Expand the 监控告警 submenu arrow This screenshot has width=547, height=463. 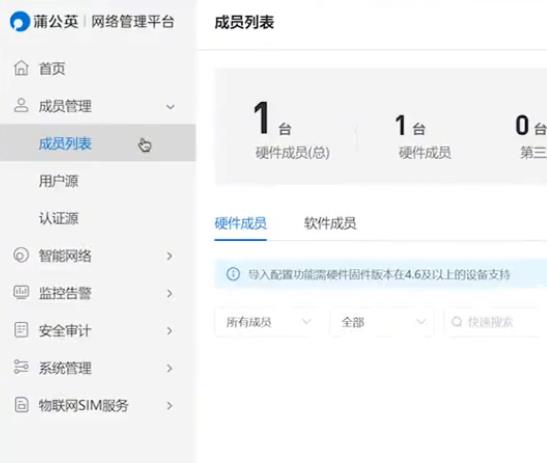tap(170, 293)
